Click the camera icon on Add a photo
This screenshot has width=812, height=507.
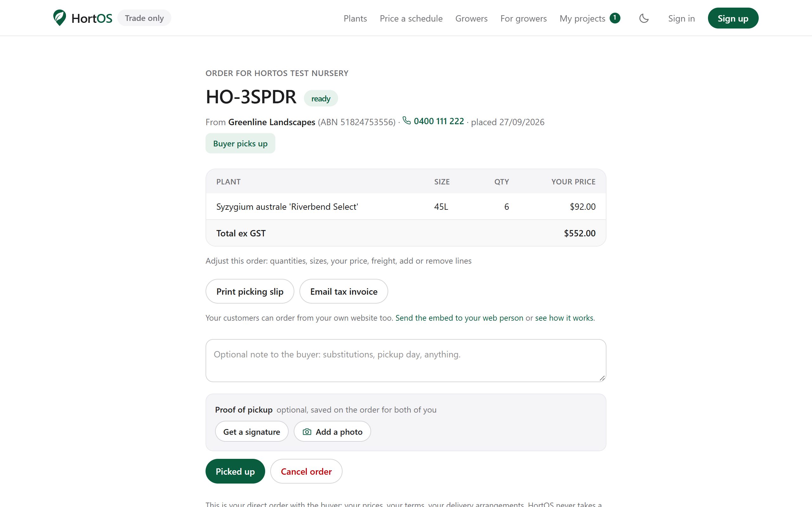click(307, 432)
